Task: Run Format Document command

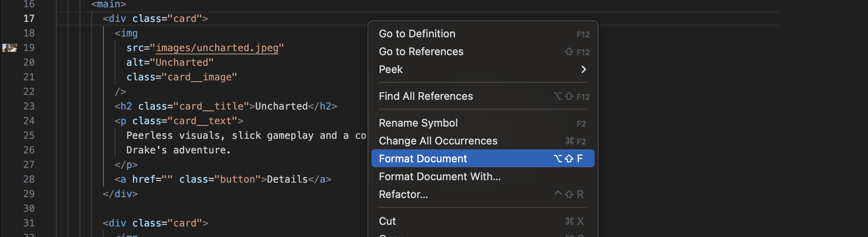Action: point(423,159)
